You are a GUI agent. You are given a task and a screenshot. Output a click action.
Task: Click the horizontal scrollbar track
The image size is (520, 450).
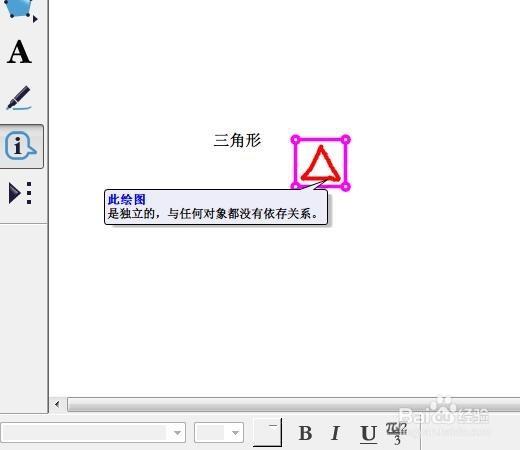(293, 404)
